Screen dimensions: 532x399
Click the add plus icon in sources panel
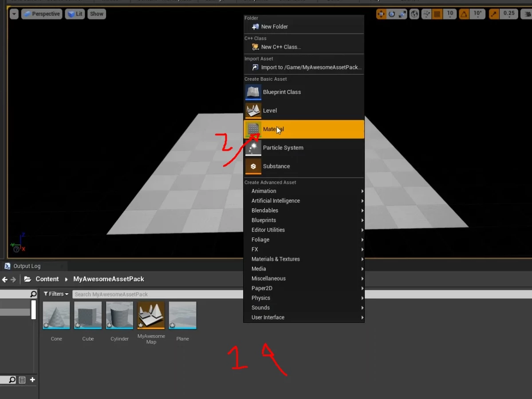click(x=32, y=379)
